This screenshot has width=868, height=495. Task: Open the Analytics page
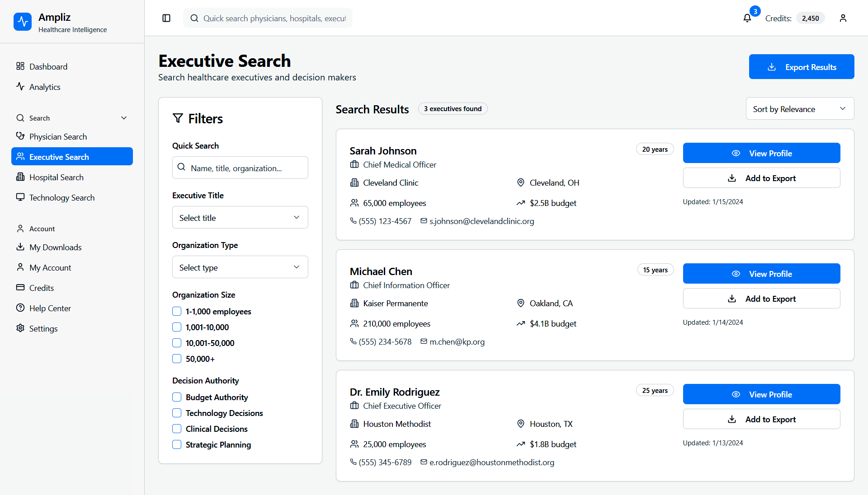pyautogui.click(x=45, y=87)
